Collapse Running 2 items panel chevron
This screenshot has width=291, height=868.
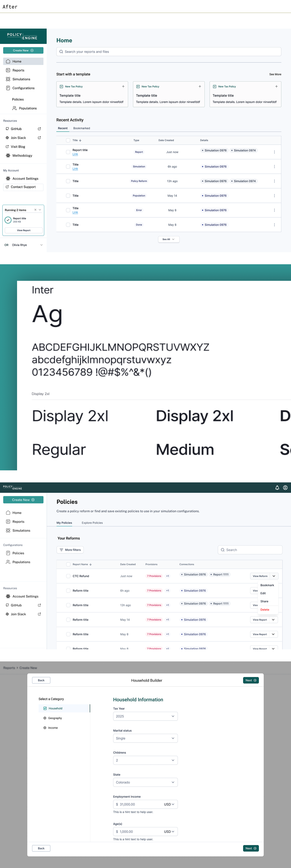40,210
